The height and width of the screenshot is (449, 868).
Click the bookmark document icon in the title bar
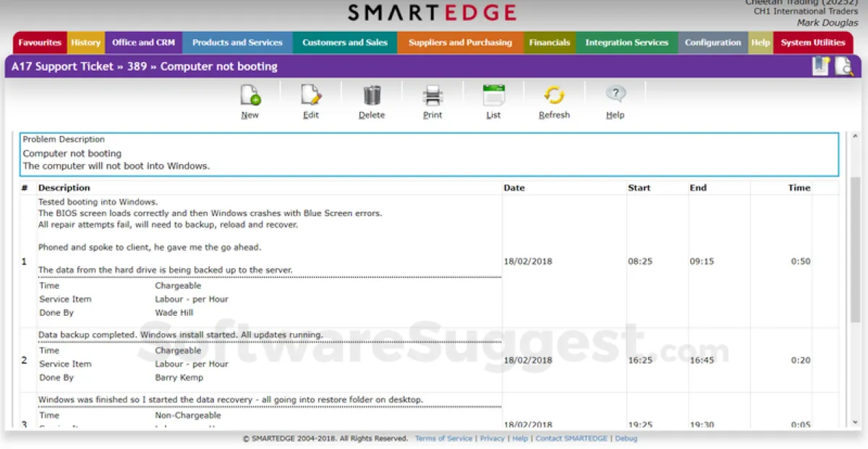tap(820, 67)
